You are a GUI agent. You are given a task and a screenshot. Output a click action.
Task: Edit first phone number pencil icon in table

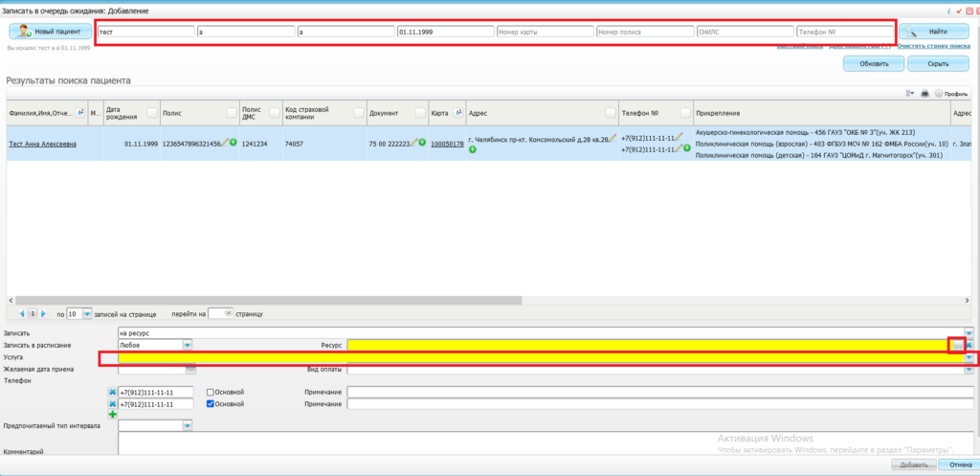tap(679, 136)
